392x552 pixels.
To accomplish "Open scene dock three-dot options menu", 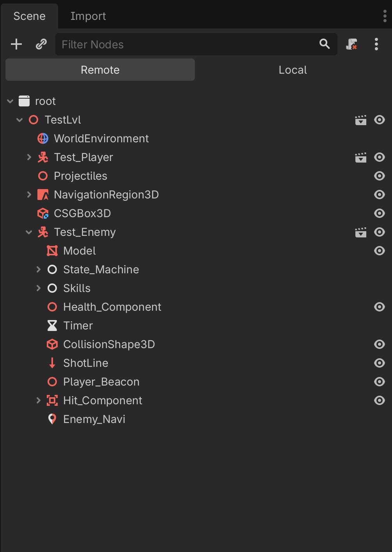I will tap(376, 44).
